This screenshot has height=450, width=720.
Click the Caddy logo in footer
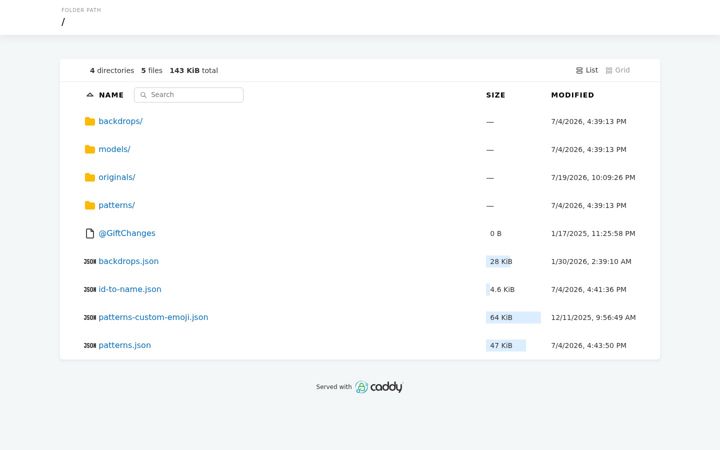[x=379, y=387]
